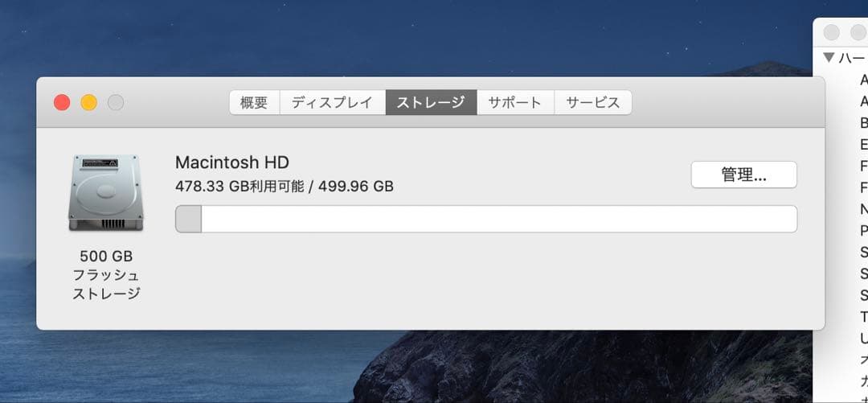The image size is (868, 403).
Task: Minimize the storage window with yellow button
Action: coord(89,102)
